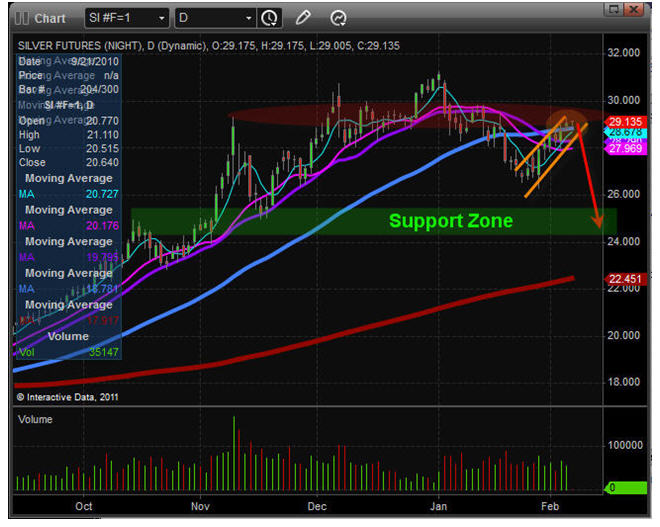This screenshot has height=527, width=660.
Task: Click the Chart title label
Action: tap(49, 18)
